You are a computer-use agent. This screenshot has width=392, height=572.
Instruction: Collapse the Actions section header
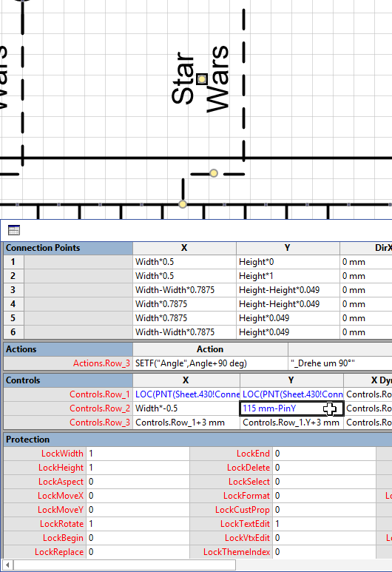(x=68, y=349)
